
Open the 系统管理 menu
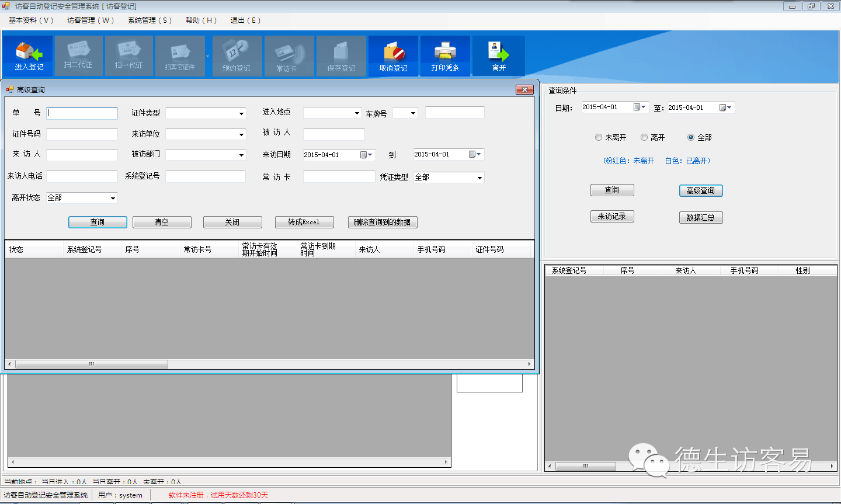(150, 20)
